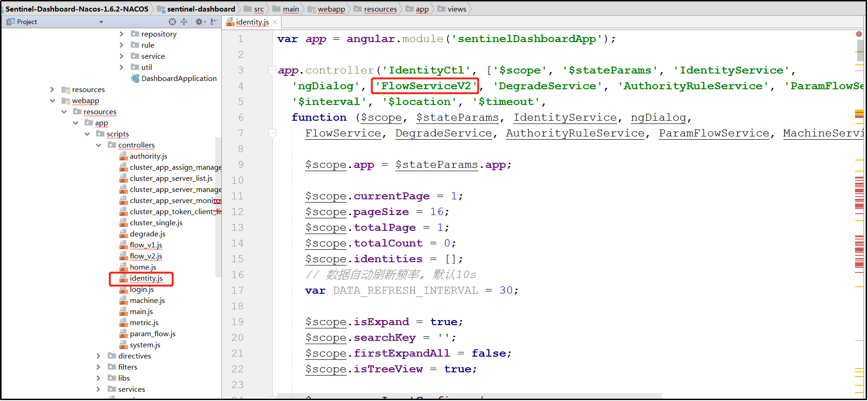The image size is (868, 401).
Task: Open cluster_app_server_list.js file
Action: coord(166,178)
